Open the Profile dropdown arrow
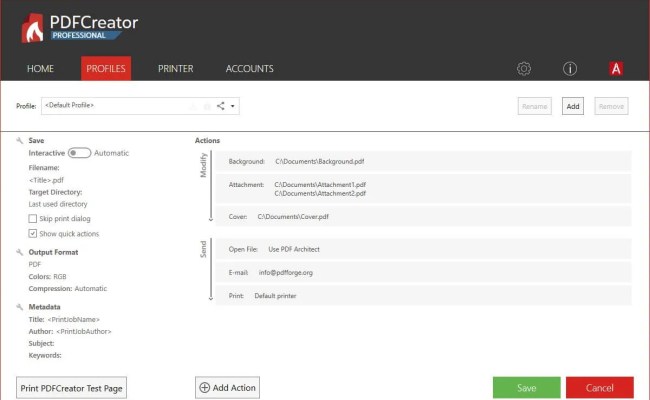This screenshot has height=400, width=650. coord(233,106)
